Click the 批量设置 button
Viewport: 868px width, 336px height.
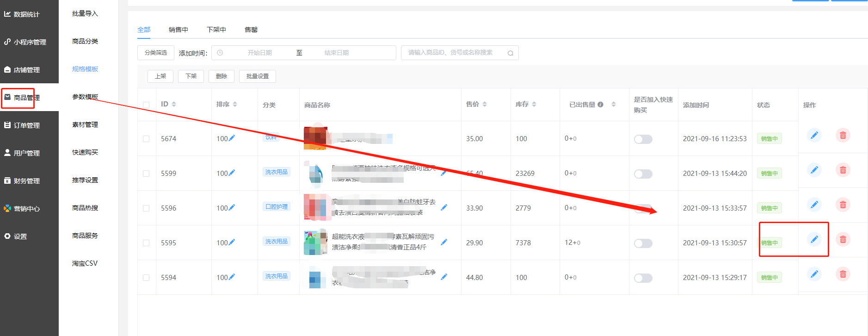pos(258,76)
